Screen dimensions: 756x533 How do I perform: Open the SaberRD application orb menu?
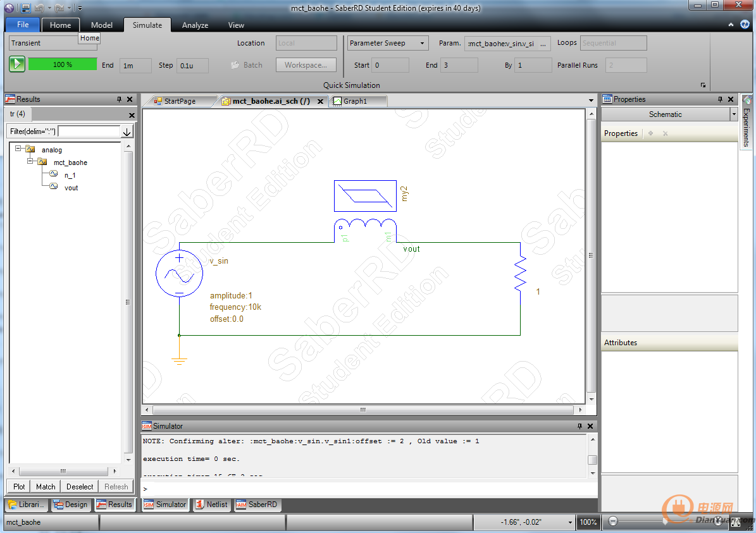[9, 8]
